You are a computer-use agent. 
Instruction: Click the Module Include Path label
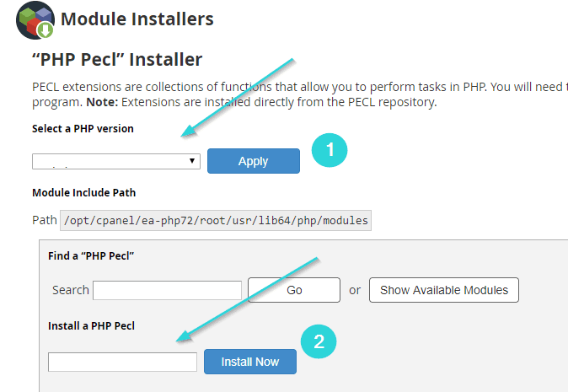pyautogui.click(x=83, y=193)
